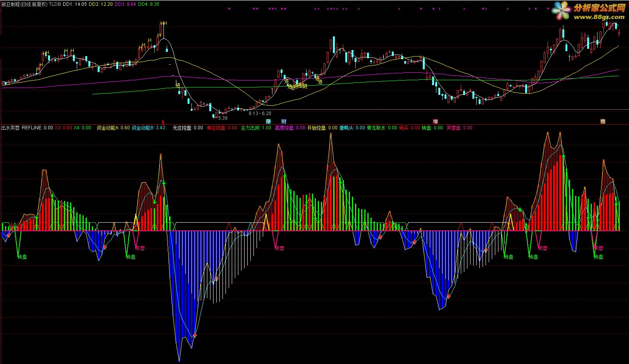Click the 无庄控盘: 0.00 value
This screenshot has width=629, height=364.
188,128
